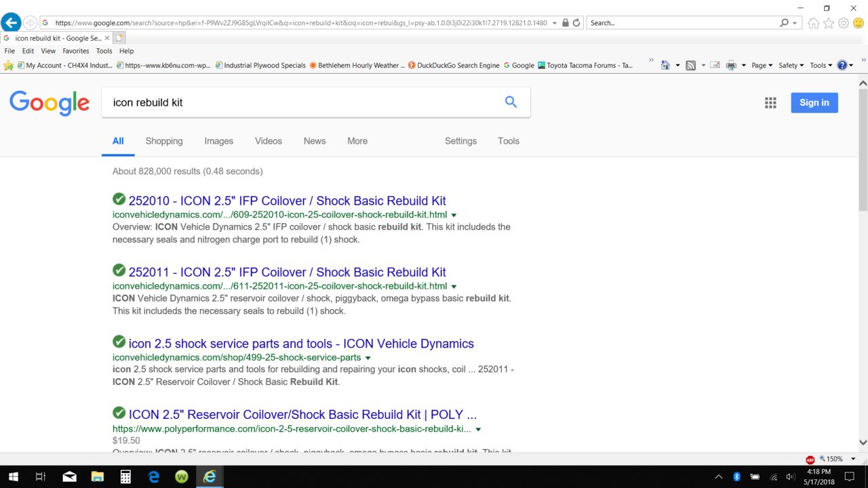This screenshot has height=488, width=868.
Task: Open the Edit menu
Action: (x=28, y=51)
